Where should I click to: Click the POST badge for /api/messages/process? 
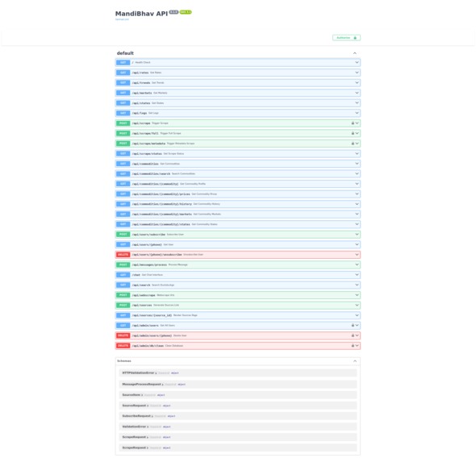pyautogui.click(x=123, y=264)
